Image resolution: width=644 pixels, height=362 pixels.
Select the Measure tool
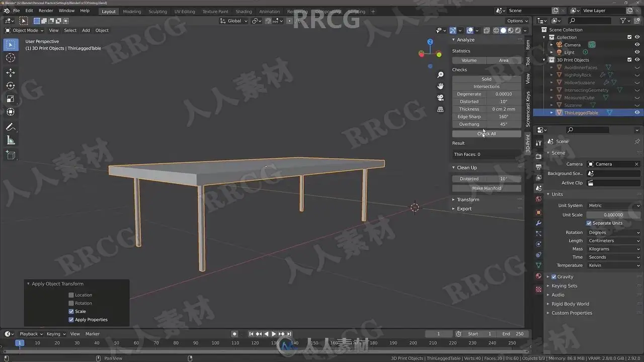[11, 140]
